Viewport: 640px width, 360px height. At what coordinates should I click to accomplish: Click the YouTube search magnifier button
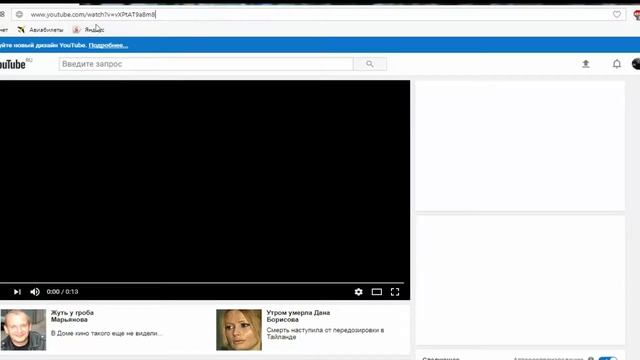click(x=370, y=64)
